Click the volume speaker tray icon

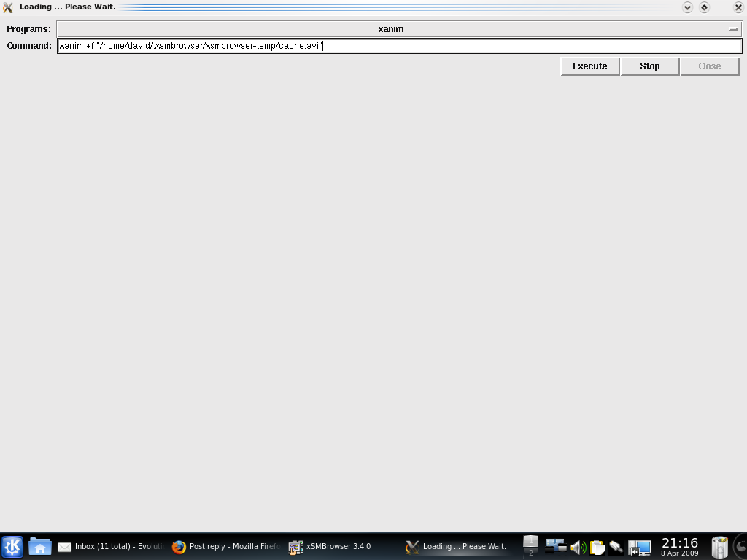pyautogui.click(x=578, y=547)
